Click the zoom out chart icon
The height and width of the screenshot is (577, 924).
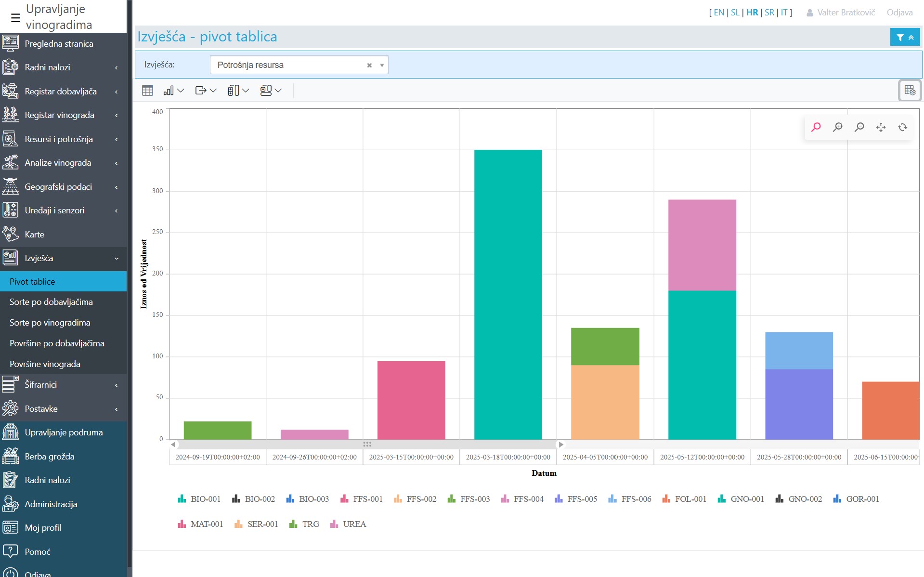[859, 127]
